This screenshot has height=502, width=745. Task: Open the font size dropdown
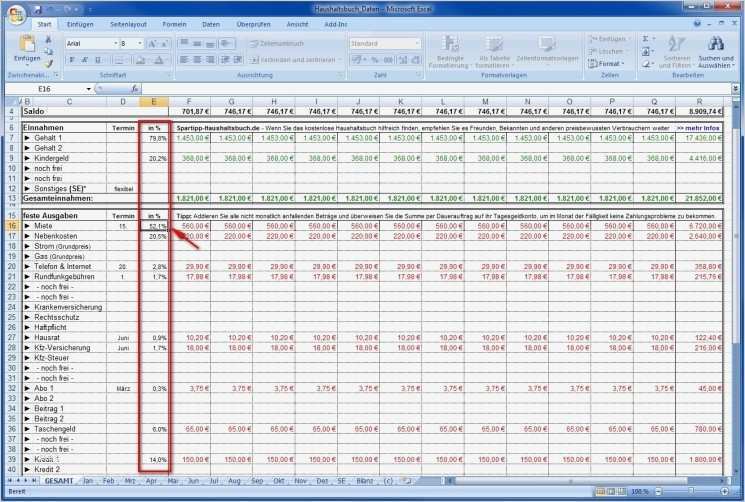tap(140, 44)
